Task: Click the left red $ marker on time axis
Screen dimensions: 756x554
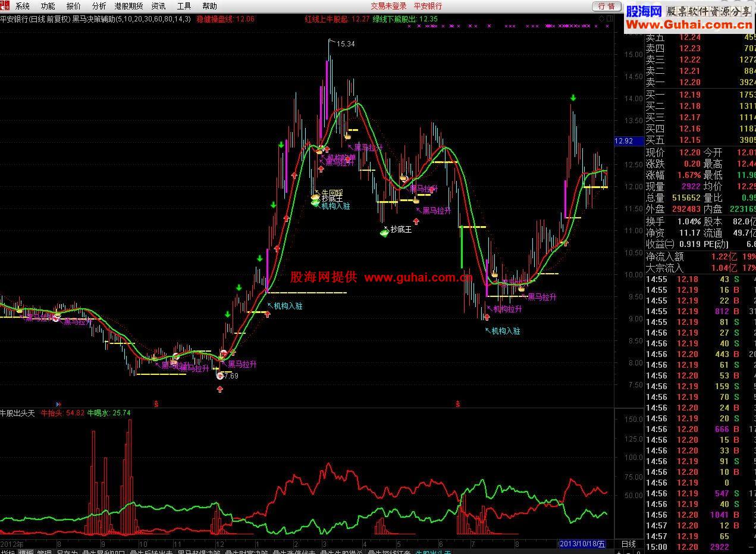Action: (x=156, y=403)
